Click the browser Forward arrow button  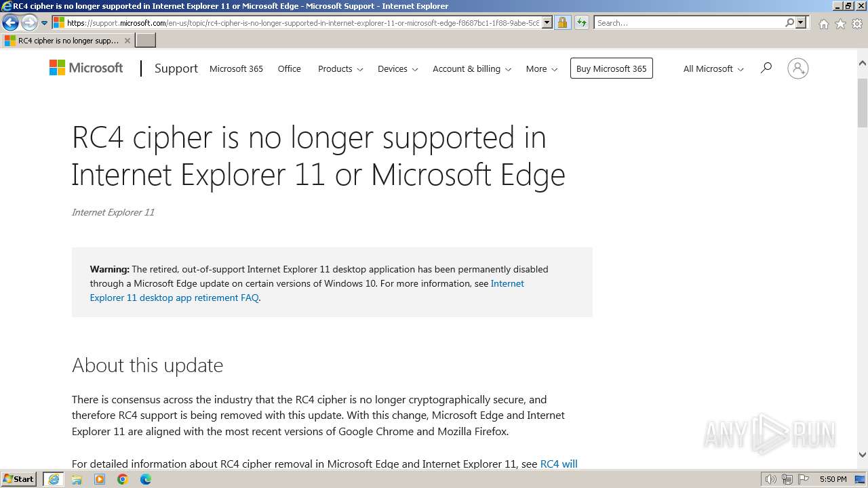(29, 23)
